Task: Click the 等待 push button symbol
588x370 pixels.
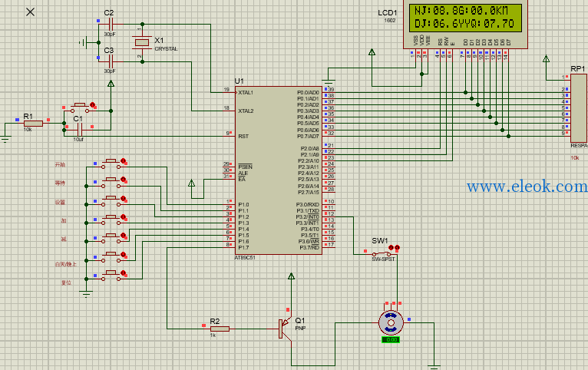Action: [111, 183]
